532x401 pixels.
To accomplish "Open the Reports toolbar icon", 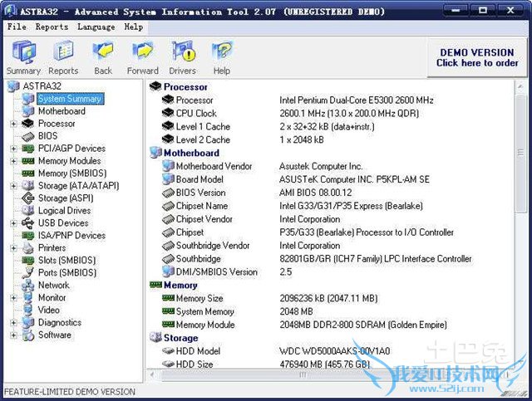I will 63,57.
